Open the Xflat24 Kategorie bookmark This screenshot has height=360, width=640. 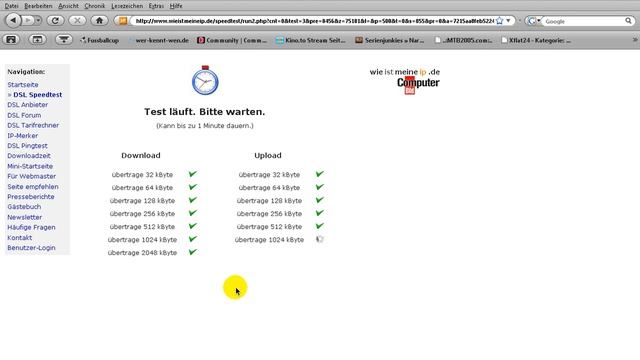pos(536,40)
